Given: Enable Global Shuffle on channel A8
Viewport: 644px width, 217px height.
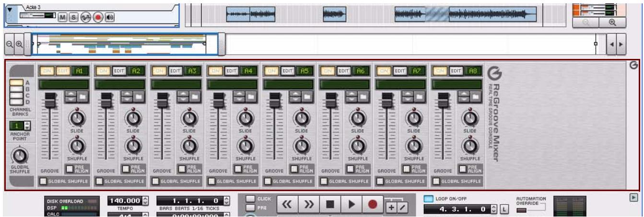Looking at the screenshot, I should 436,181.
